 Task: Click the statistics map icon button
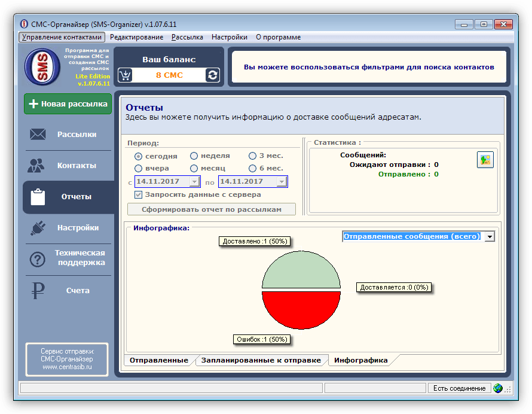[x=485, y=160]
